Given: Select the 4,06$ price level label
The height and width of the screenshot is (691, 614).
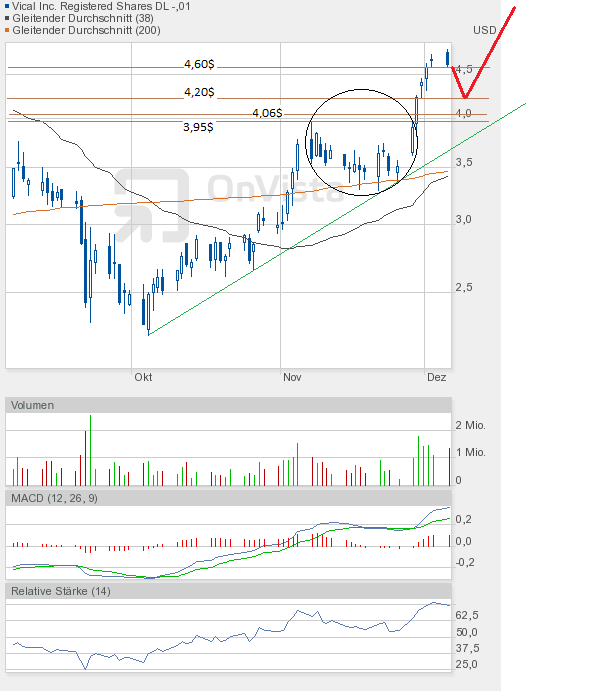Looking at the screenshot, I should click(267, 113).
